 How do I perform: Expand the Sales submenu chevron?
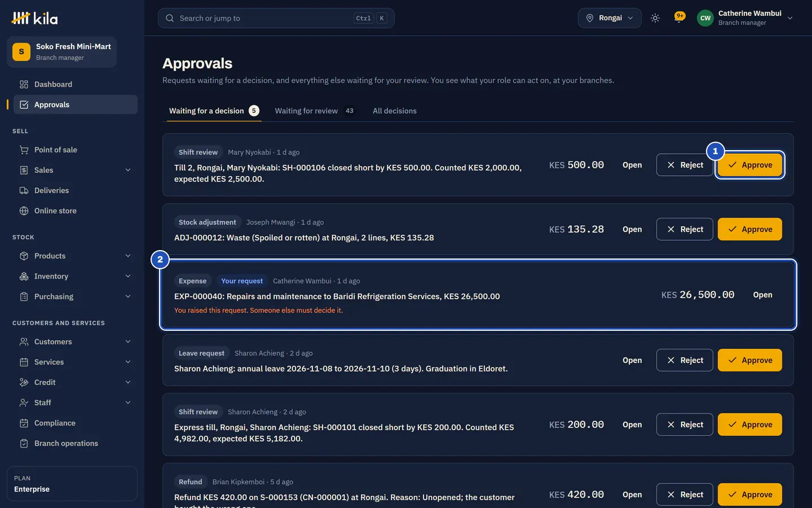[x=128, y=170]
